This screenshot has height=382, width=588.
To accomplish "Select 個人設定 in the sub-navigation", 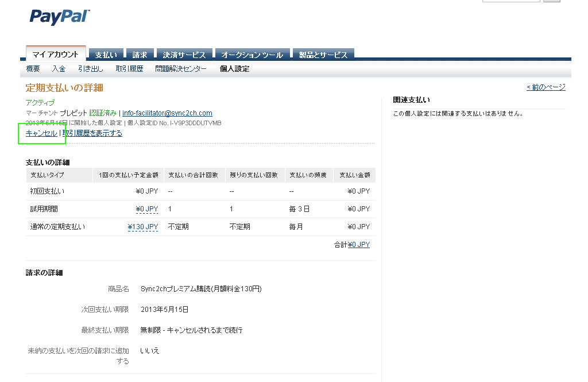I will pos(234,69).
